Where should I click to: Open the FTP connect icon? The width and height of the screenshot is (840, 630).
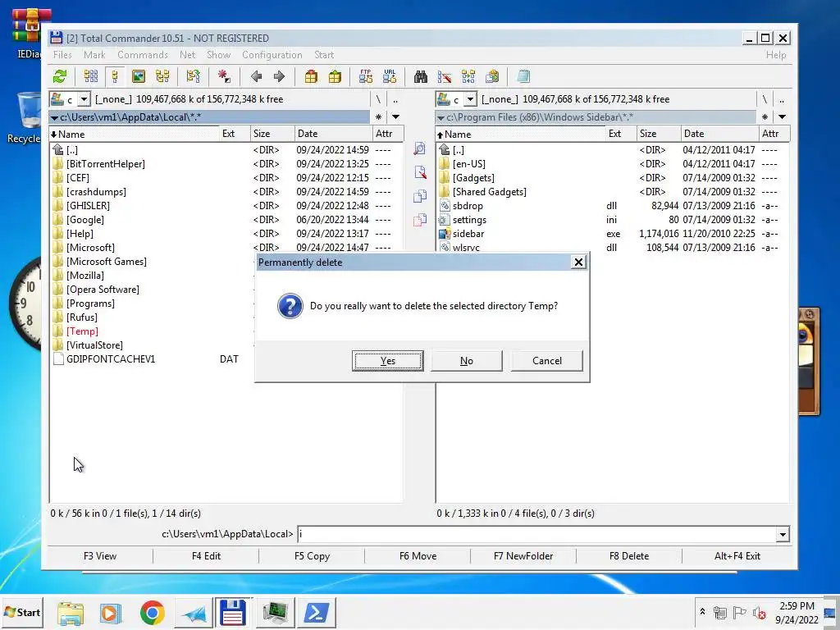pyautogui.click(x=366, y=76)
